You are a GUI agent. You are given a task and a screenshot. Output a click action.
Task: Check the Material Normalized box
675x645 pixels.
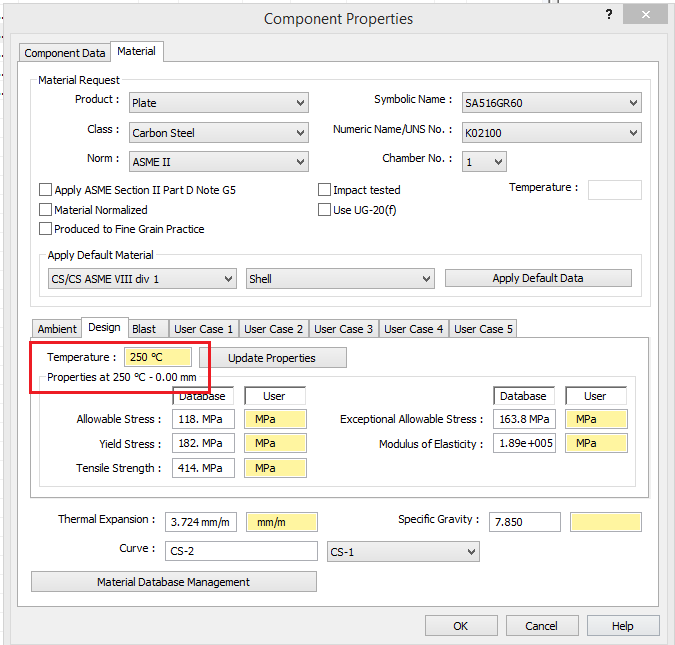(x=45, y=210)
